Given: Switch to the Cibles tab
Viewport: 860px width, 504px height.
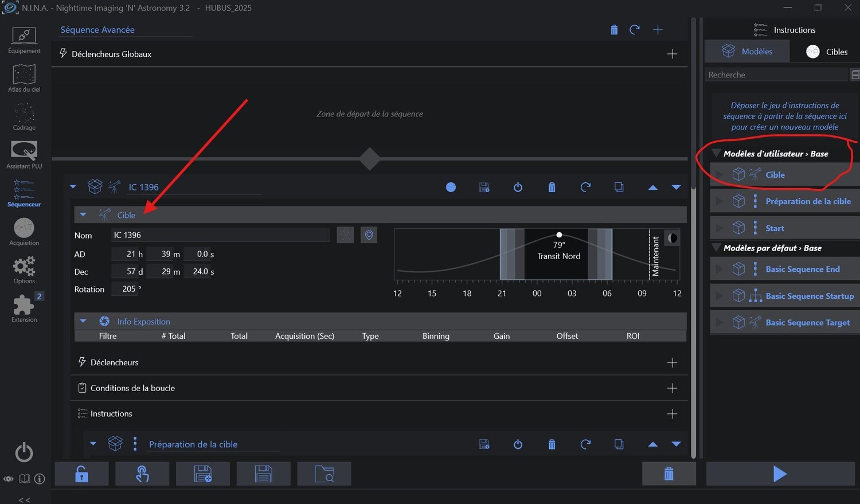Looking at the screenshot, I should [x=826, y=52].
